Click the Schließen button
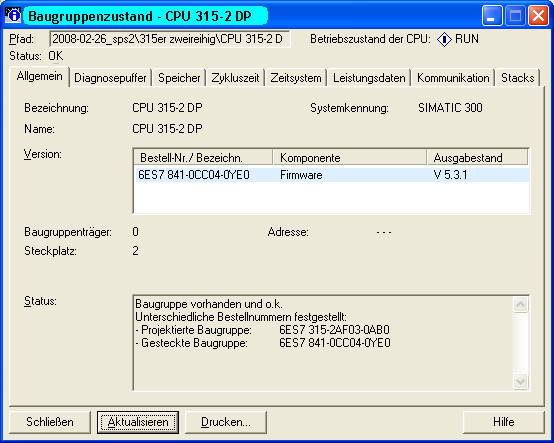 [x=50, y=422]
